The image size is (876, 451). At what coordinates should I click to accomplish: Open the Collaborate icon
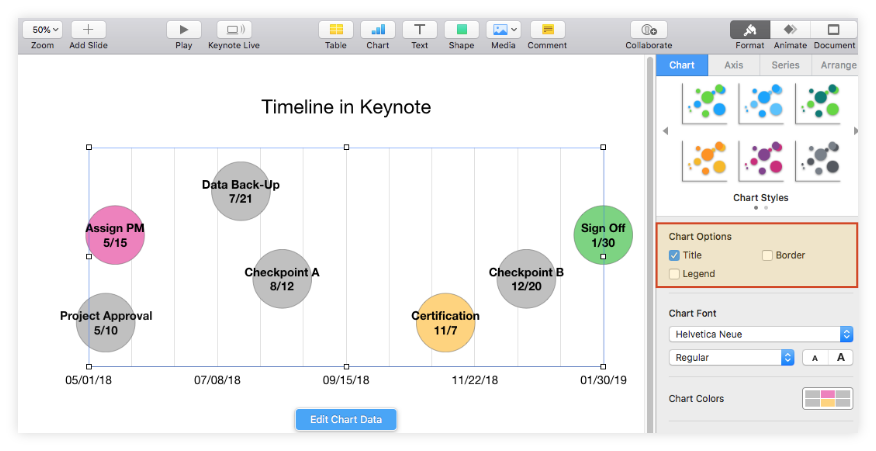(x=648, y=30)
